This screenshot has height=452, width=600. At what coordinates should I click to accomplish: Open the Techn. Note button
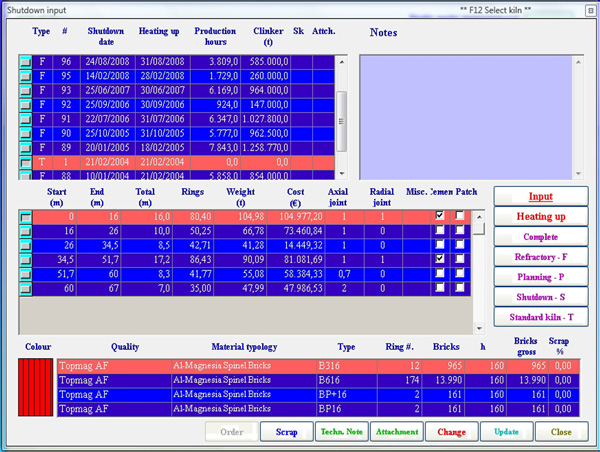pos(342,432)
